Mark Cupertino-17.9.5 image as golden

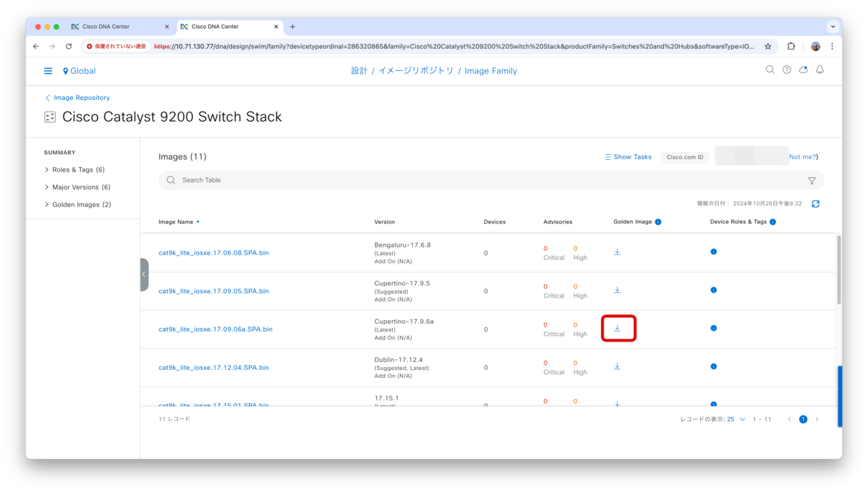click(x=617, y=290)
